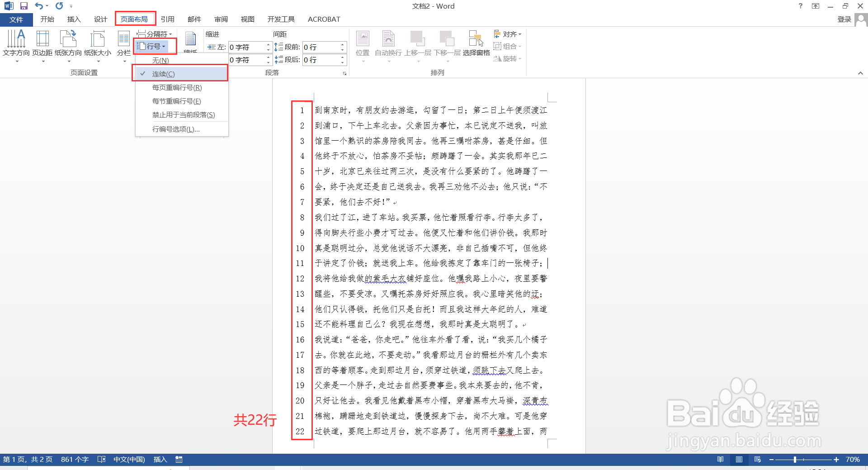Select Continuous (连续) line numbering

coord(182,74)
